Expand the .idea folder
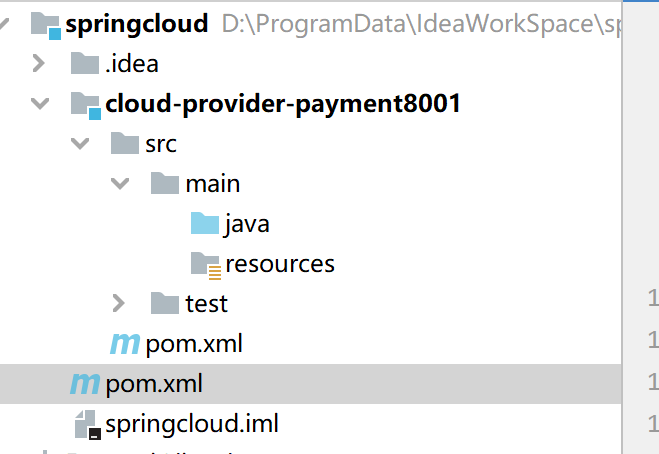The image size is (659, 454). pos(39,63)
